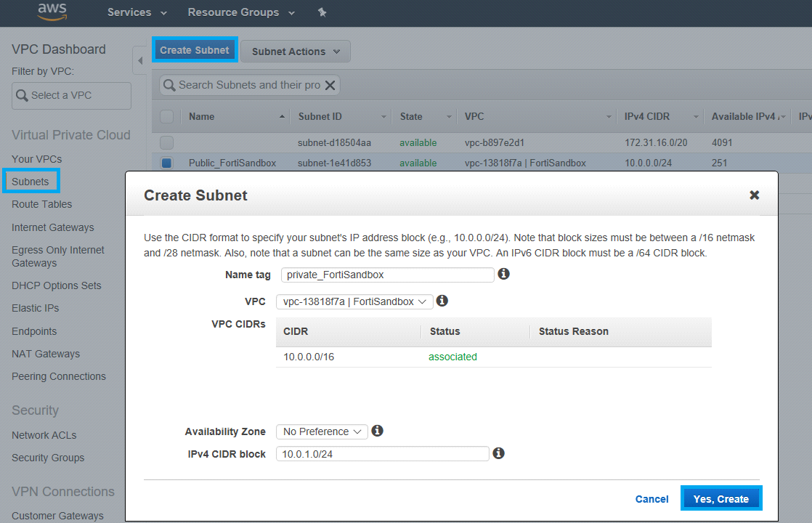812x523 pixels.
Task: Click the Cancel link in dialog
Action: (651, 499)
